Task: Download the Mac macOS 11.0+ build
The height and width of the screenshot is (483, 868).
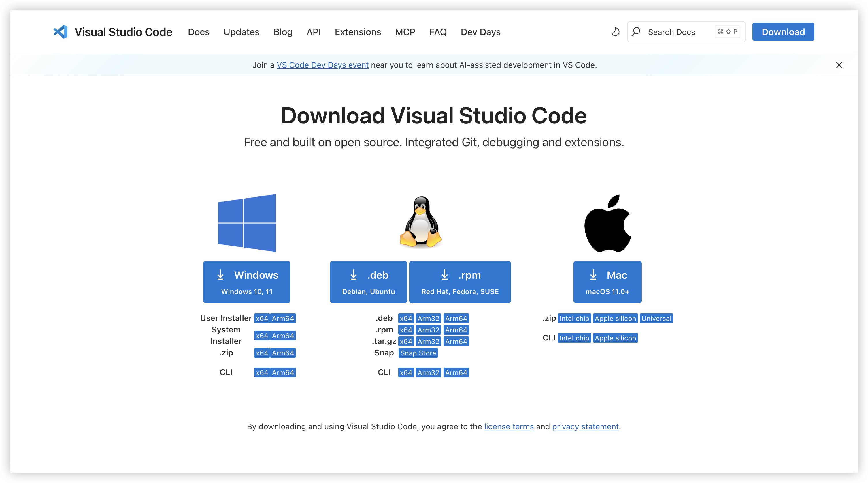Action: [607, 282]
